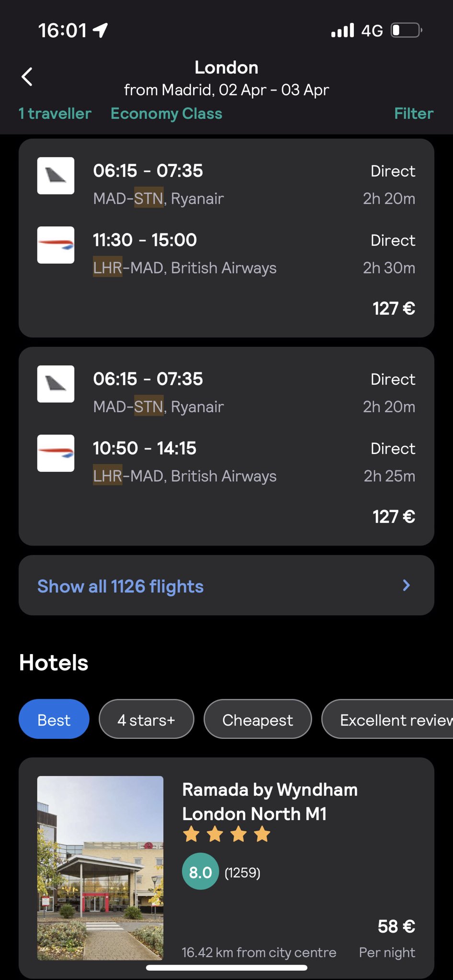Expand list via Show all flights chevron
This screenshot has width=453, height=980.
point(407,585)
